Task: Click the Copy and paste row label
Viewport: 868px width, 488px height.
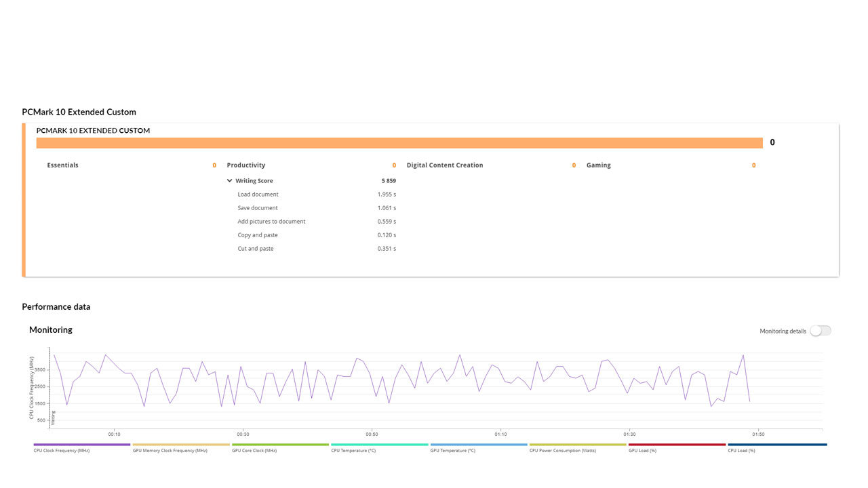Action: 258,235
